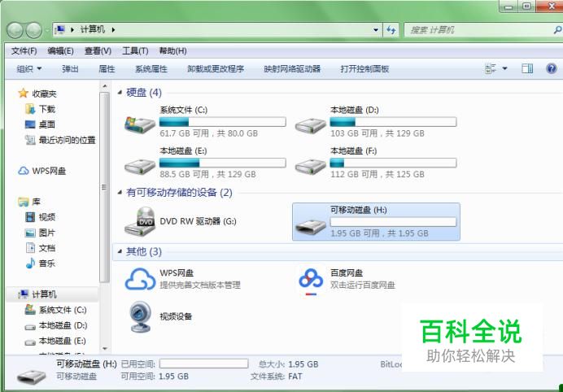
Task: Expand the arrow after 计算机 in address bar
Action: tap(113, 29)
